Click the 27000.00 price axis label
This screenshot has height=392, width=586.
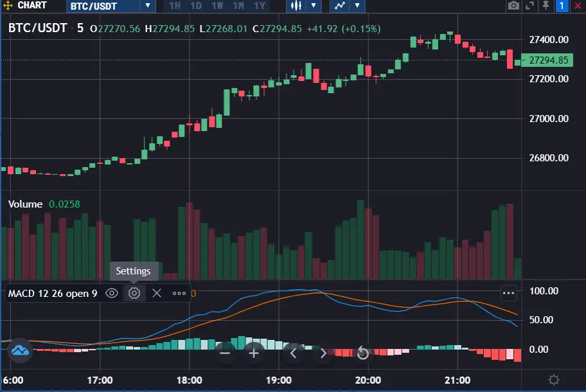(x=549, y=119)
